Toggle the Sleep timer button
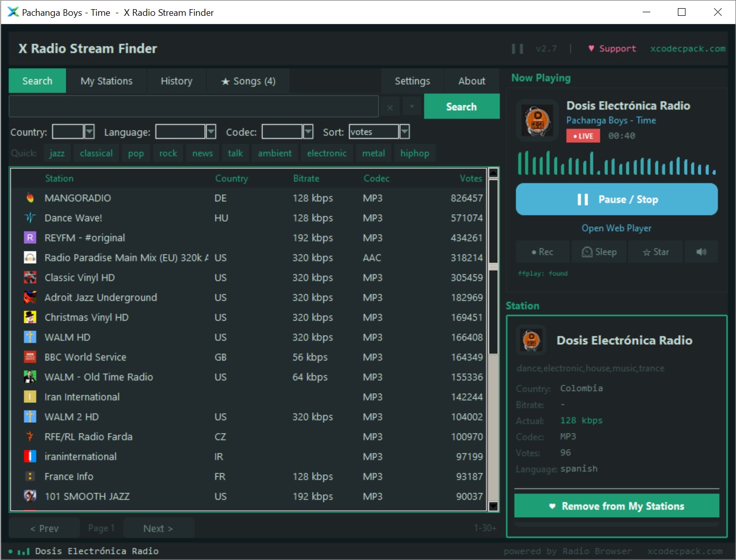This screenshot has width=736, height=560. coord(599,252)
